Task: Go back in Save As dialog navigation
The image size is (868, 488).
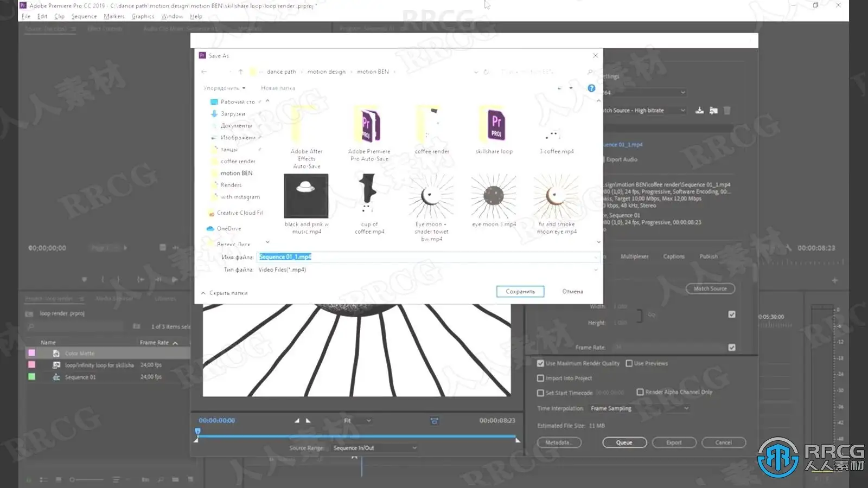Action: tap(204, 72)
